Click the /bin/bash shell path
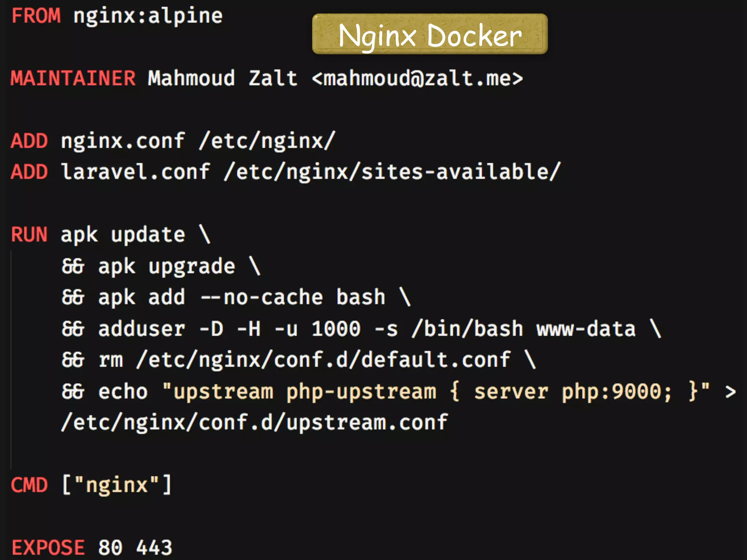Viewport: 747px width, 560px height. coord(467,328)
